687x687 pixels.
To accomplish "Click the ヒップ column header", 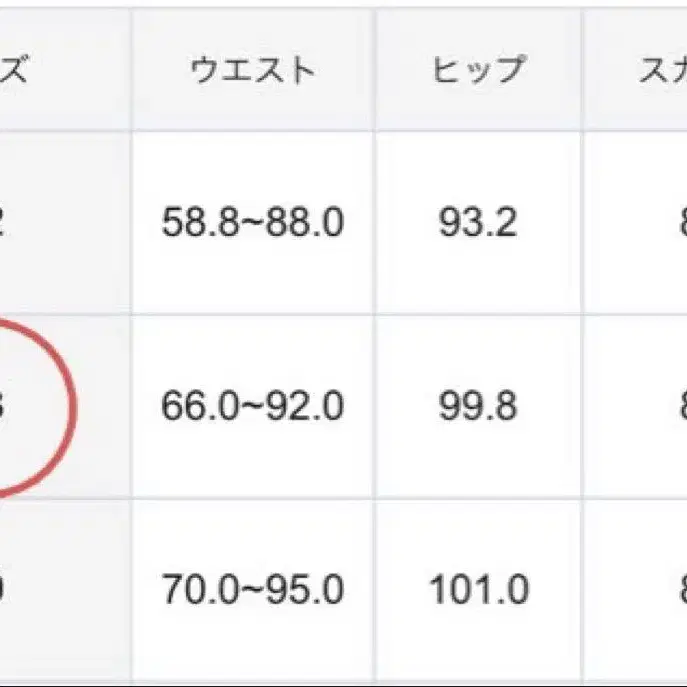I will [x=478, y=72].
